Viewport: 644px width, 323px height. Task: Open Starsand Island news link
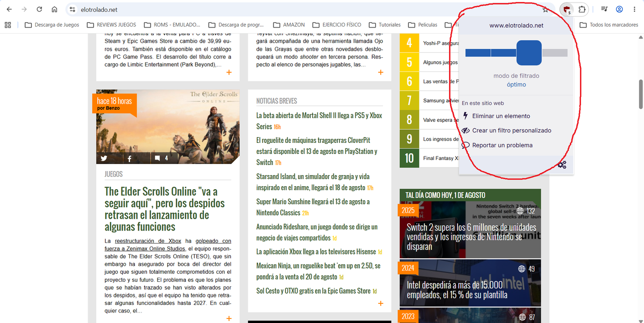[x=313, y=182]
